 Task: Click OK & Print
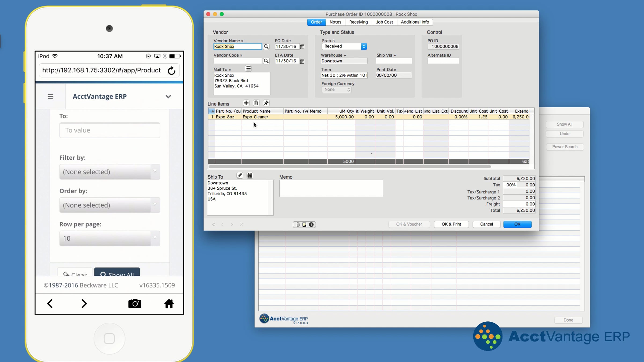(451, 224)
